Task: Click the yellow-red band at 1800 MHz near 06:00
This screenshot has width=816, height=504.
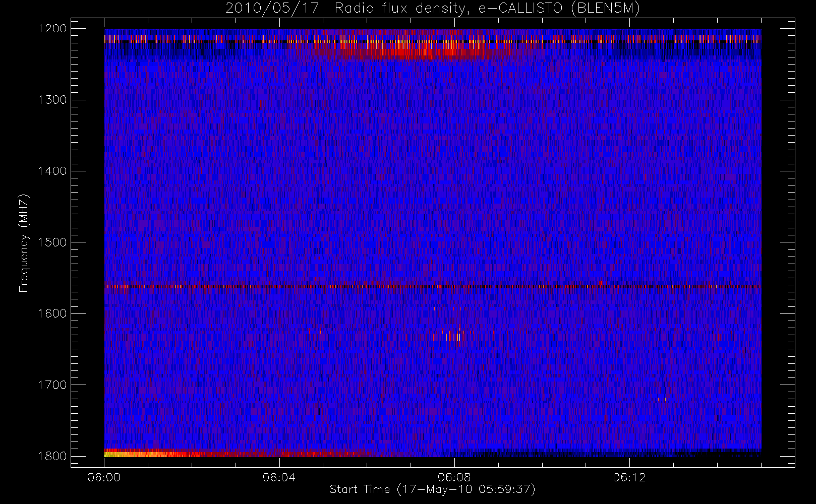Action: coord(151,454)
